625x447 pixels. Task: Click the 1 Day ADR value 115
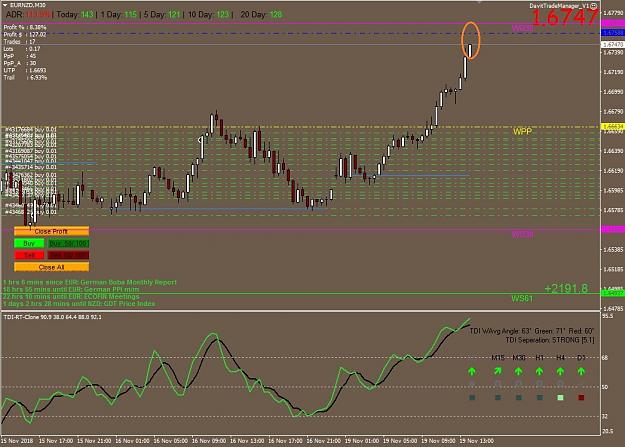click(x=130, y=15)
